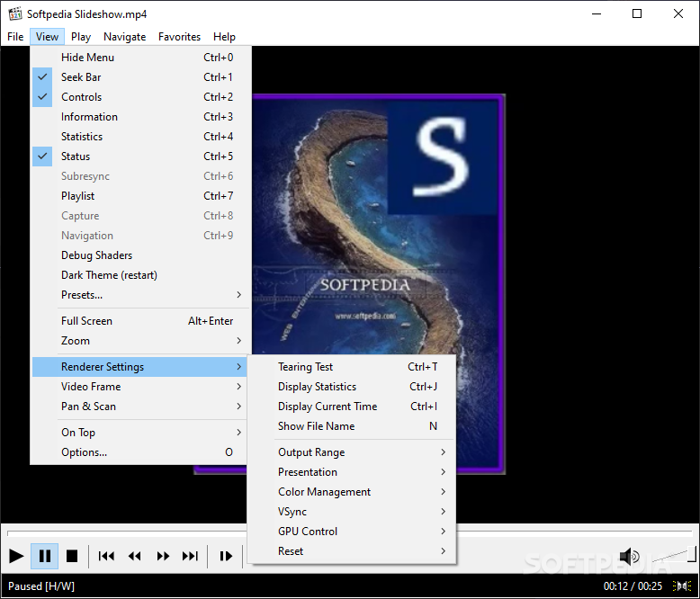Skip to the next file icon
The width and height of the screenshot is (700, 599).
[190, 556]
